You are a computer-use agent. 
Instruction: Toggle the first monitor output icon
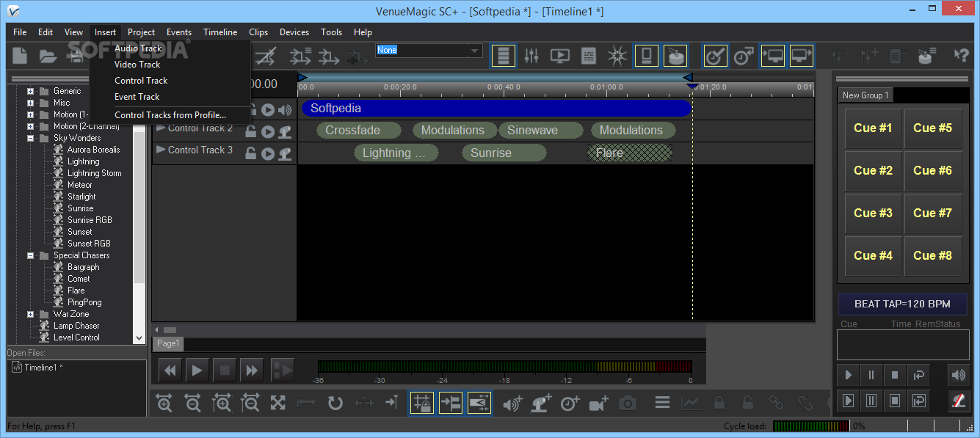[772, 56]
